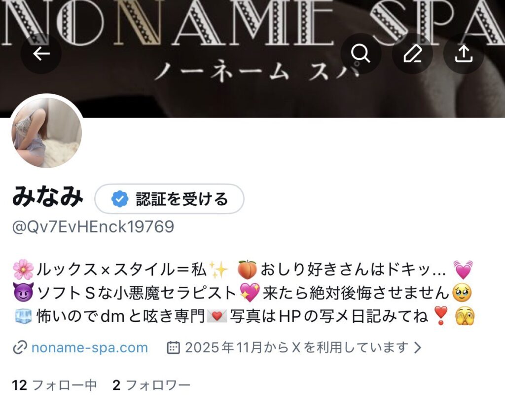Open the round profile avatar photo
Viewport: 505px width, 420px height.
click(47, 132)
